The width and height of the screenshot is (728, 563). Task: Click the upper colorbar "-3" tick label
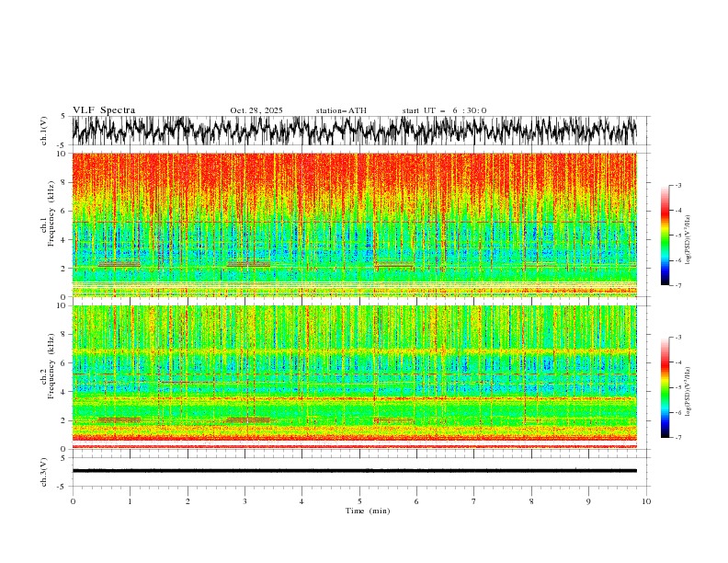pos(677,185)
